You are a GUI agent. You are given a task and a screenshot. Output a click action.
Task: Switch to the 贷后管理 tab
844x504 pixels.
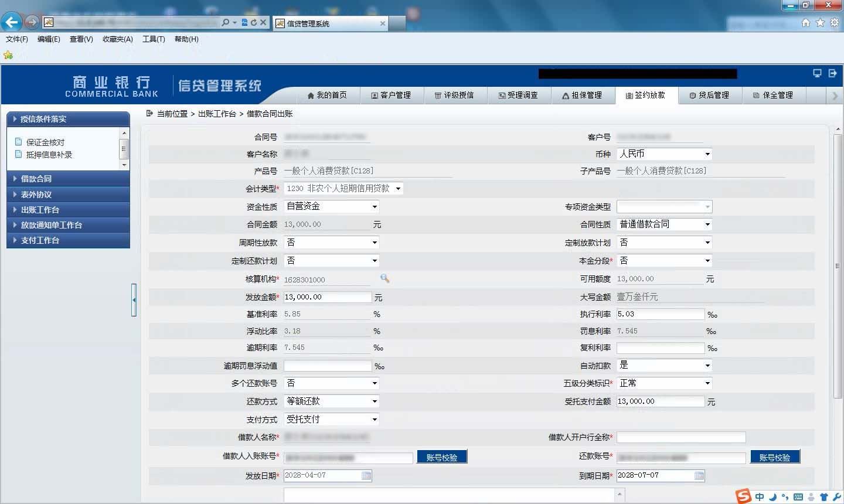(x=709, y=95)
